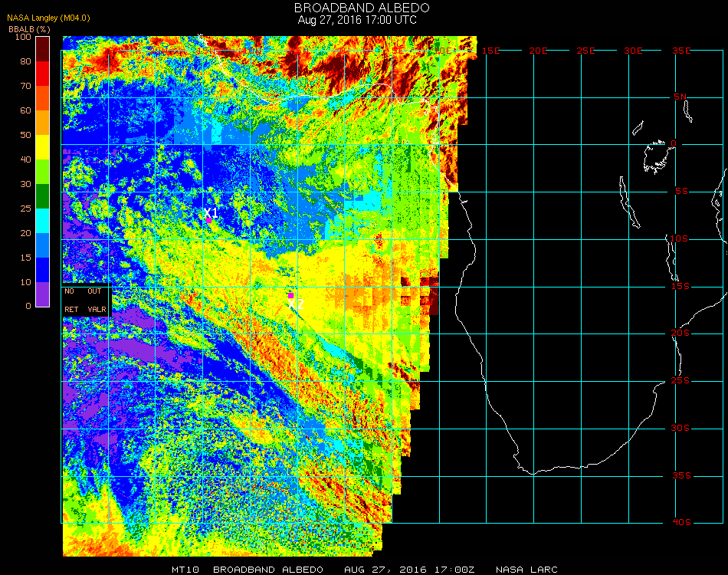This screenshot has width=728, height=575.
Task: Select the light blue 15-20 legend swatch
Action: (x=43, y=245)
